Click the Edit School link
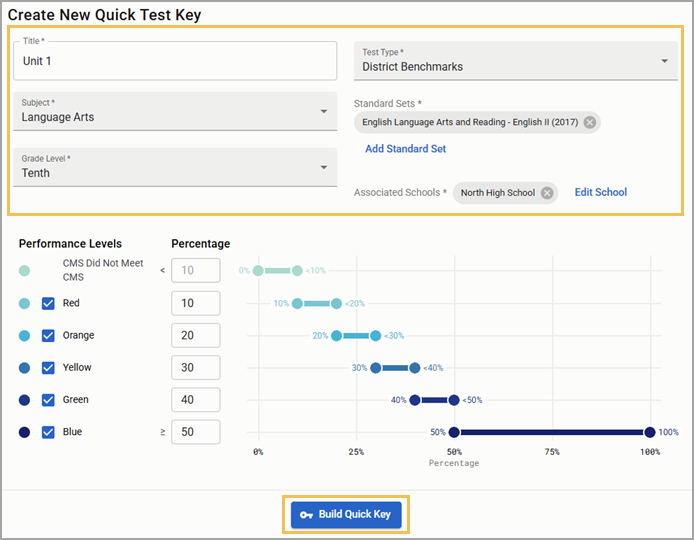The image size is (694, 540). tap(601, 192)
